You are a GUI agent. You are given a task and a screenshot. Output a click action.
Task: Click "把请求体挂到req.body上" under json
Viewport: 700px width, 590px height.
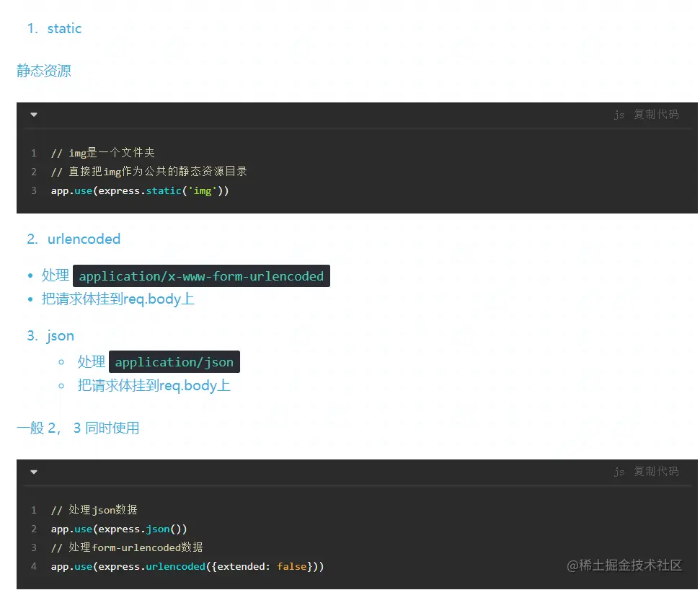click(x=154, y=385)
